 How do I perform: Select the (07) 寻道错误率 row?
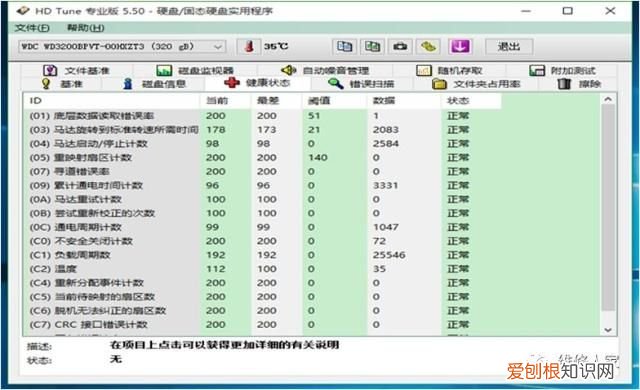point(312,171)
